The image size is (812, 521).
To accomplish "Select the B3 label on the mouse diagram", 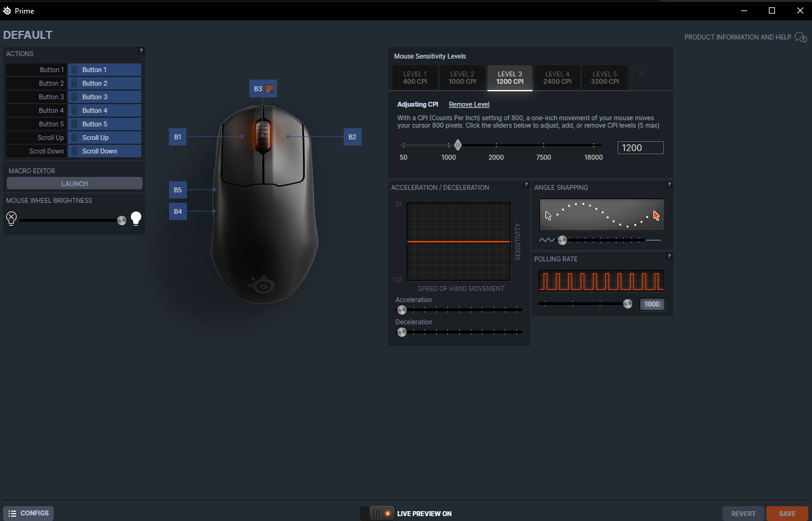I will coord(258,89).
